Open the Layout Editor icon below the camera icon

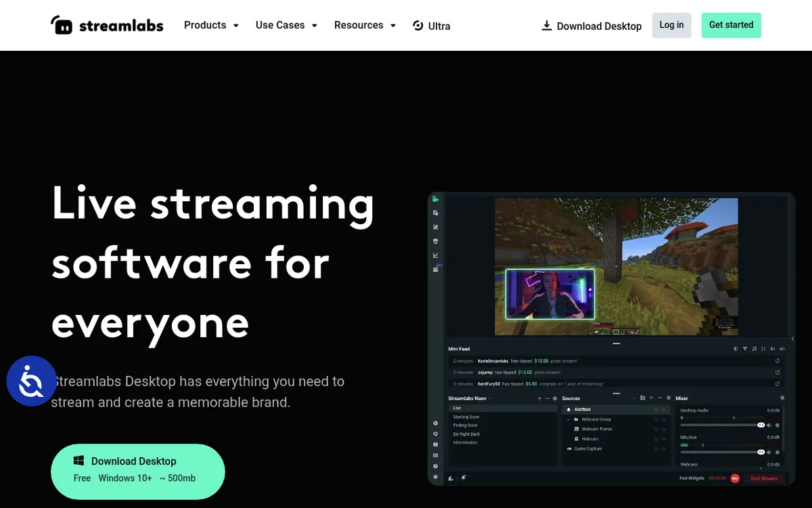tap(436, 213)
